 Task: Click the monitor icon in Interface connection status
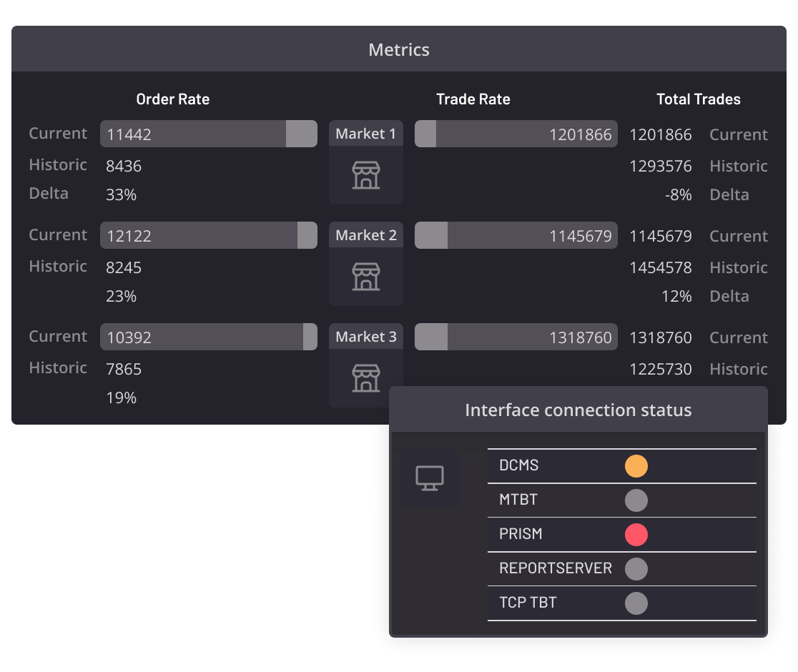(429, 478)
